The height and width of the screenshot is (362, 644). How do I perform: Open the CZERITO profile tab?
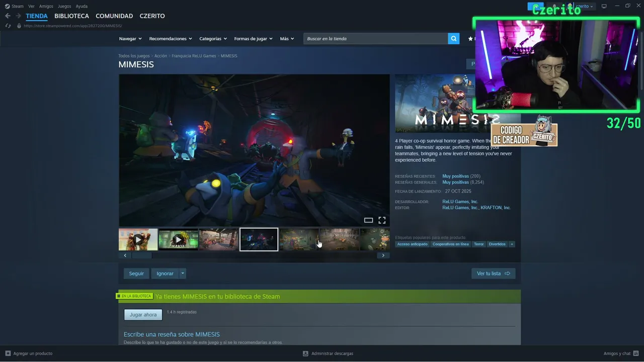click(x=152, y=16)
